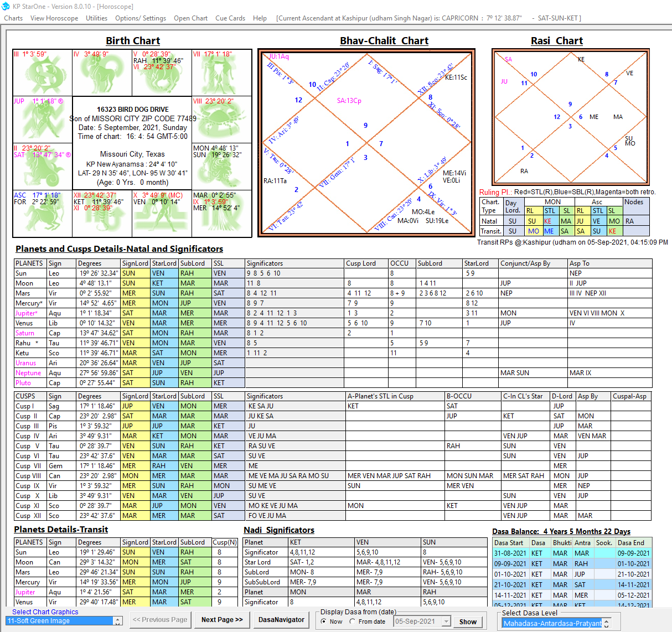Open the DasaNavigator button
The image size is (672, 632).
281,620
